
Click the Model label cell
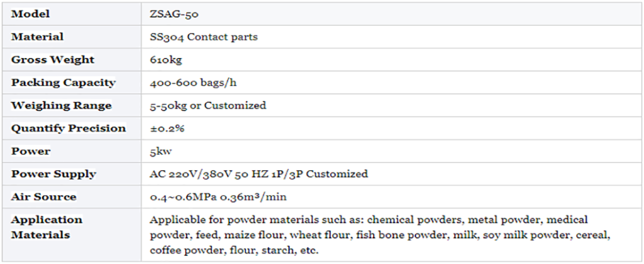30,14
